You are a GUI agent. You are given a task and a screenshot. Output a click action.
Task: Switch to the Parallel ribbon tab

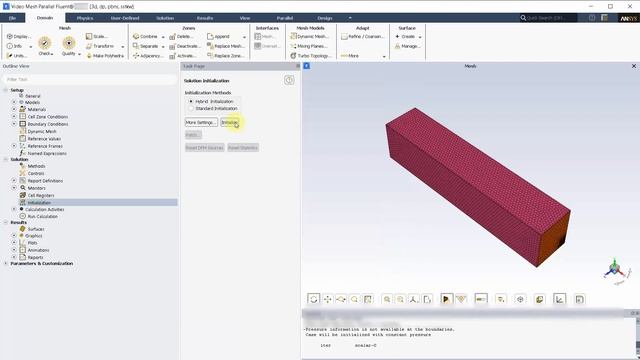pos(284,18)
